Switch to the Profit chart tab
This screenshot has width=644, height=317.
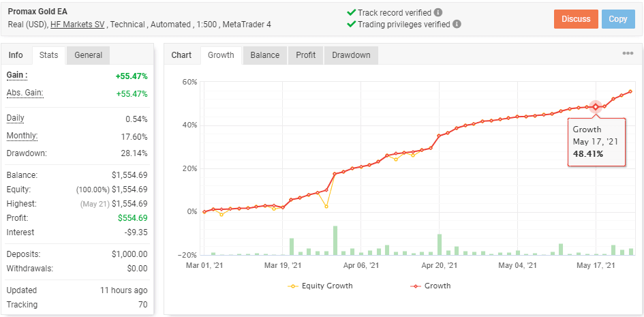pyautogui.click(x=306, y=55)
